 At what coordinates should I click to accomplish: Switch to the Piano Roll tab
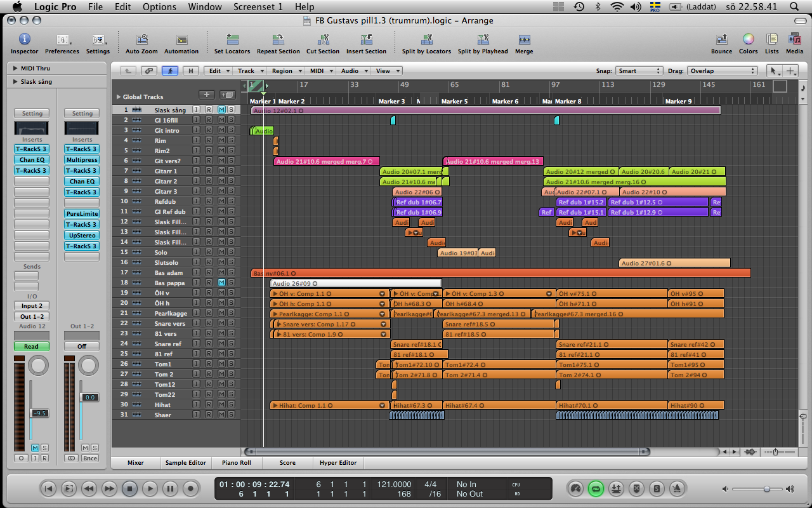pos(236,463)
